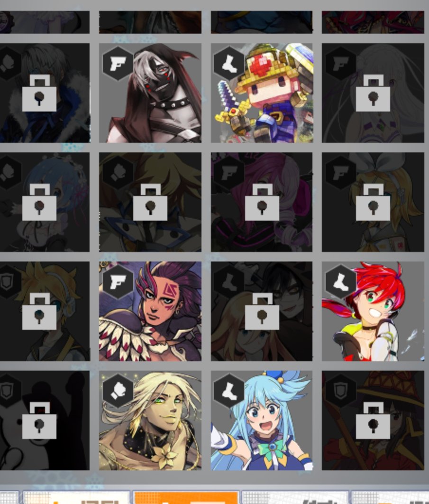Click the fist icon on blonde man card
Image resolution: width=429 pixels, height=504 pixels.
[x=118, y=391]
